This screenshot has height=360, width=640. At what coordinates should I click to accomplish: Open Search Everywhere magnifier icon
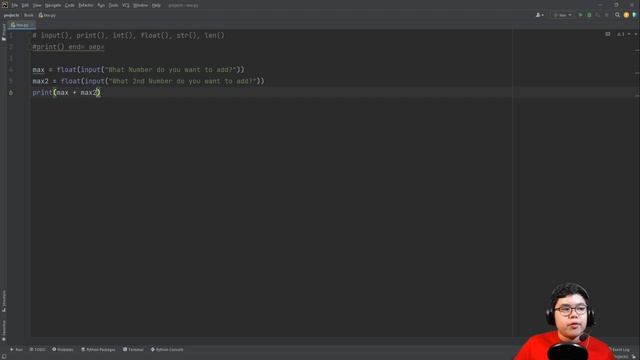point(618,15)
